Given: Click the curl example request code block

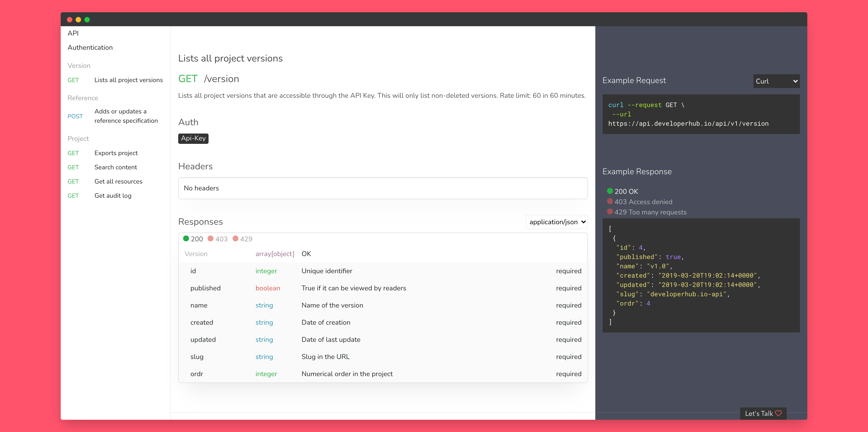Looking at the screenshot, I should coord(701,114).
